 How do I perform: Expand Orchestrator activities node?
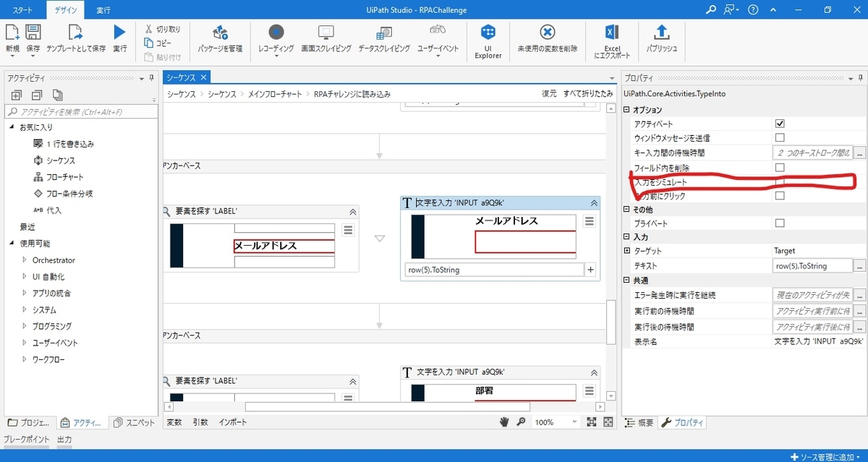click(24, 260)
